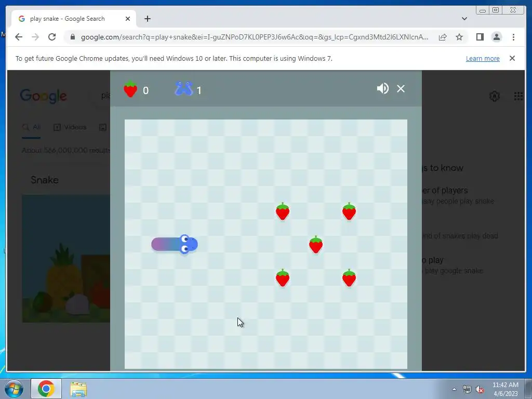Select the play snake - Google Search tab
The height and width of the screenshot is (399, 532).
tap(74, 19)
